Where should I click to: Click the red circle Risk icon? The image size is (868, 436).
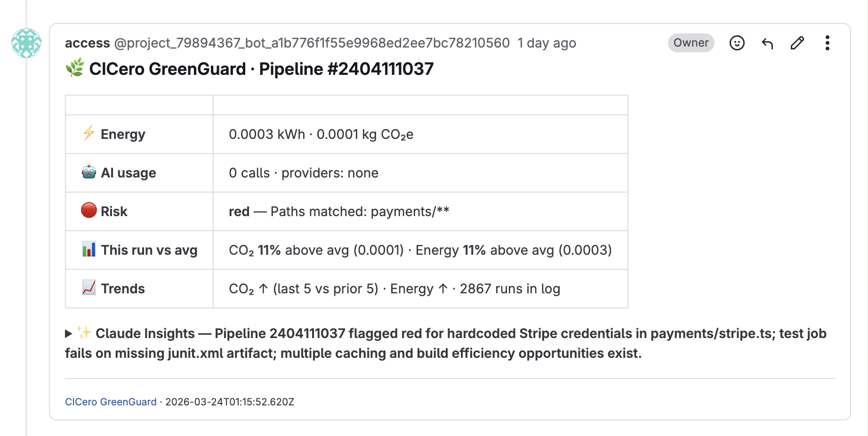(88, 210)
